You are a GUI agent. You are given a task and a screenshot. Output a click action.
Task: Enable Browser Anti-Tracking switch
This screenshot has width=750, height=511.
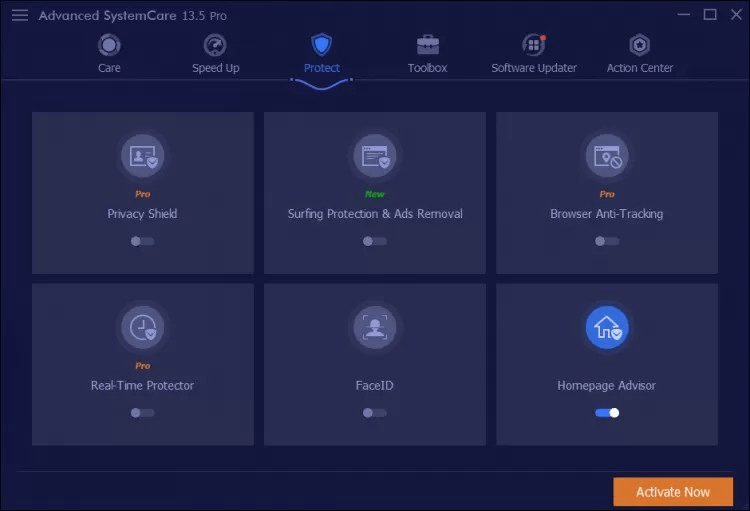(607, 241)
